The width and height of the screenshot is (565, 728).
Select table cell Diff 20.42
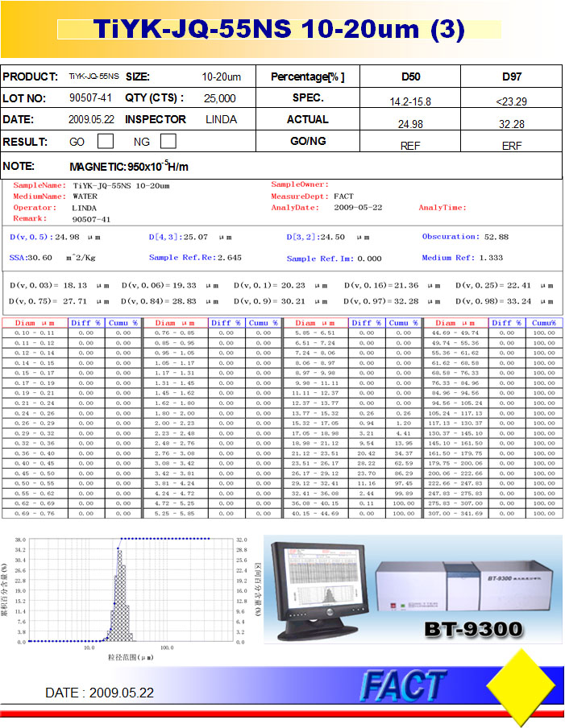[367, 453]
